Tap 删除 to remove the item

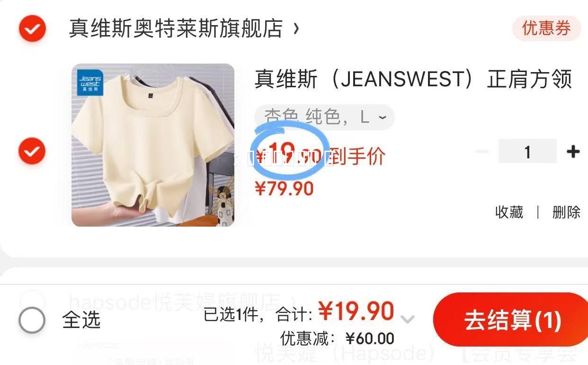click(566, 212)
